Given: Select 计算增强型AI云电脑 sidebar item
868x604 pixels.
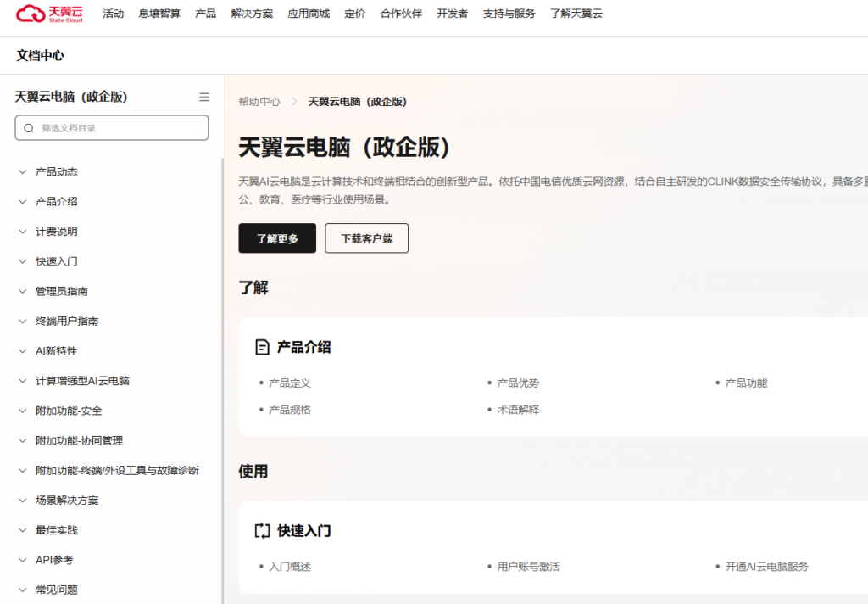Looking at the screenshot, I should click(x=82, y=381).
